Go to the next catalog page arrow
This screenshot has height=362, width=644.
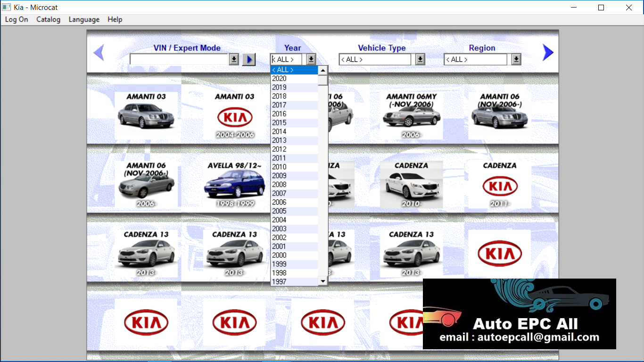[548, 53]
